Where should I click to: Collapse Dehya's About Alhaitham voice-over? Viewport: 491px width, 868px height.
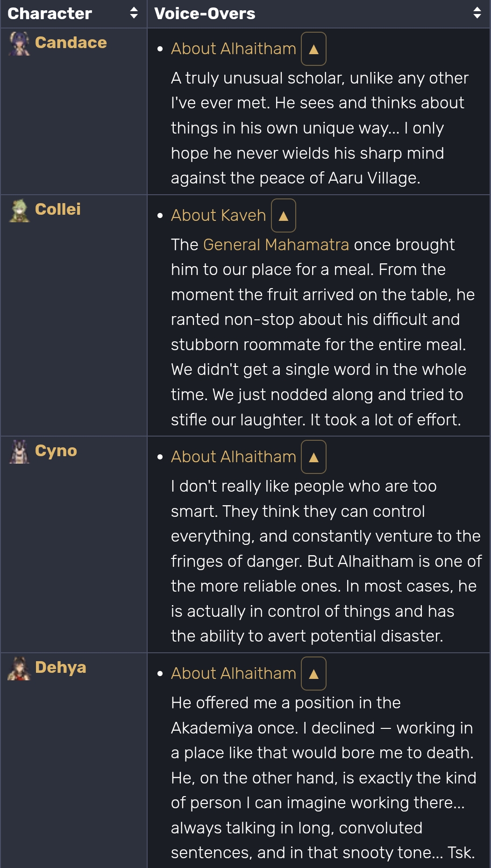(x=313, y=674)
